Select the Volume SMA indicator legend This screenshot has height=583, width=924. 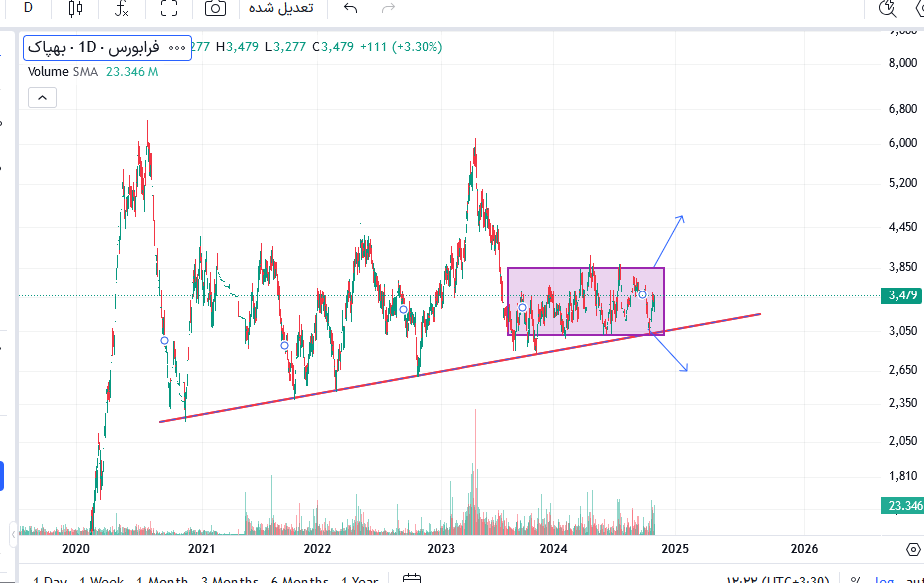click(x=63, y=72)
